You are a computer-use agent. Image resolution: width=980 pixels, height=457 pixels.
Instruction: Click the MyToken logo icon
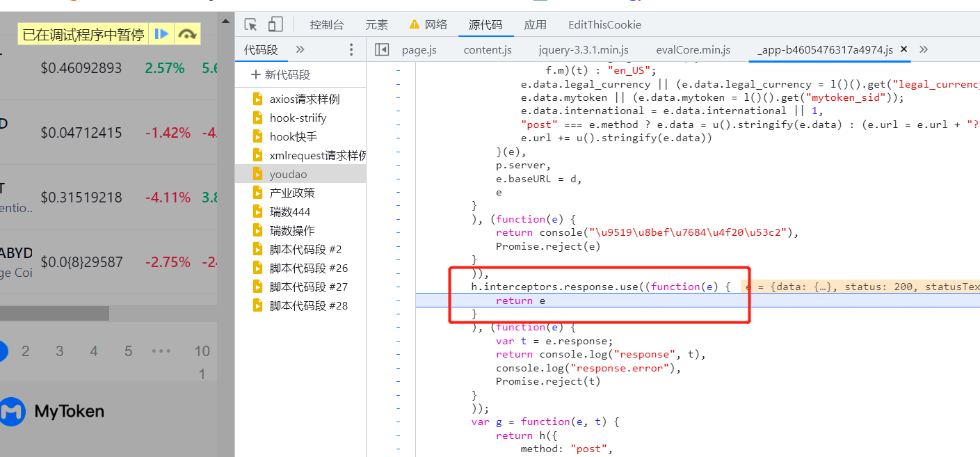pos(12,412)
